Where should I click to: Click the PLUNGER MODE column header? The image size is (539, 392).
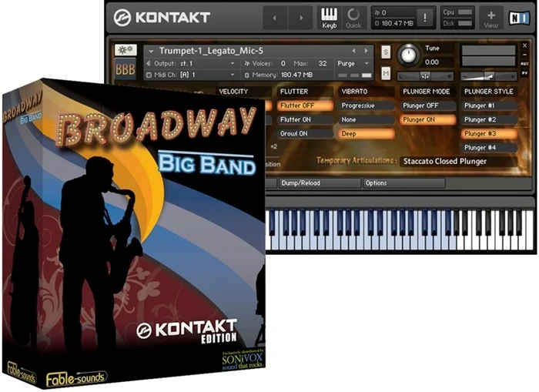coord(428,92)
